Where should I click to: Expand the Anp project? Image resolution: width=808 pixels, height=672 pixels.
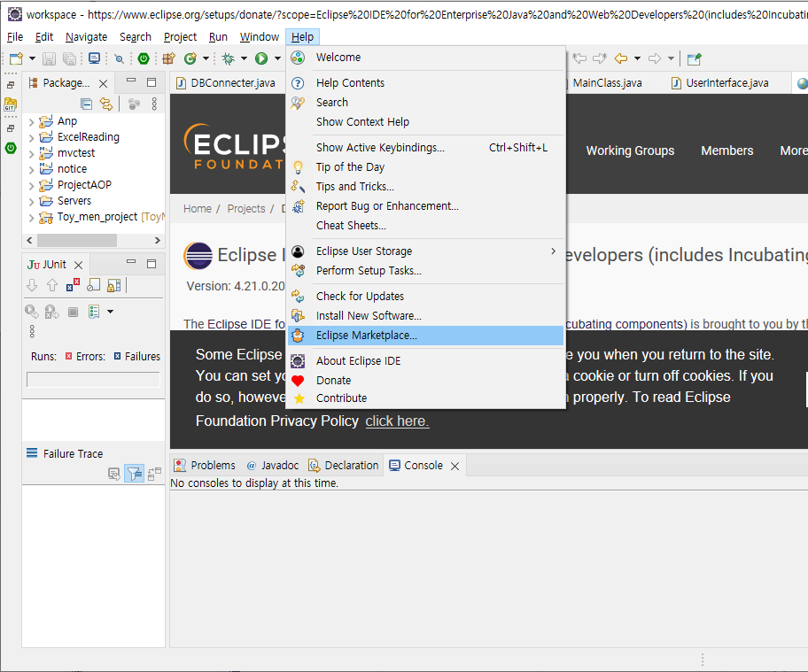coord(31,122)
